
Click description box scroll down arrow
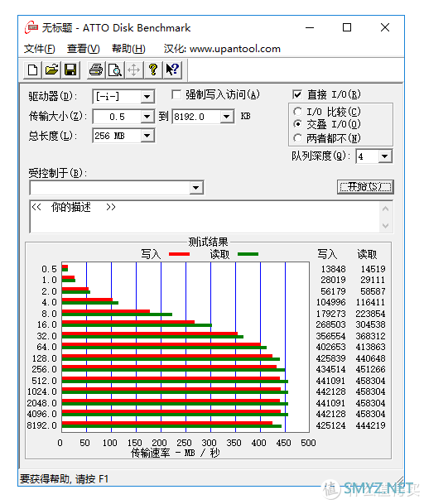tap(385, 226)
